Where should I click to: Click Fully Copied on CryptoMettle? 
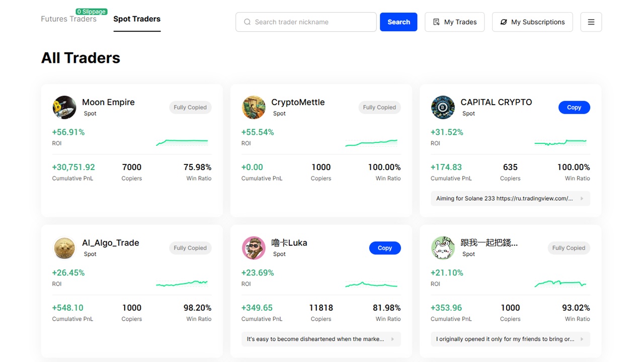pos(379,108)
